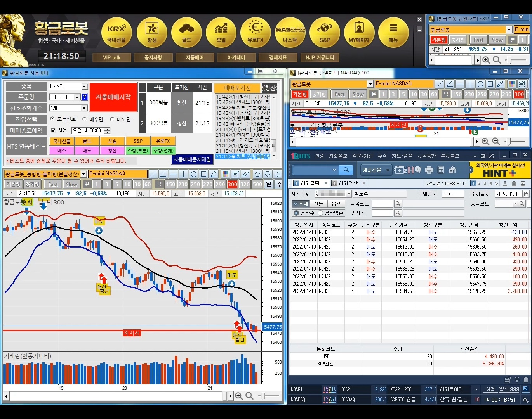Image resolution: width=532 pixels, height=419 pixels.
Task: Click home icon in 1Q HTS toolbar
Action: pyautogui.click(x=452, y=170)
